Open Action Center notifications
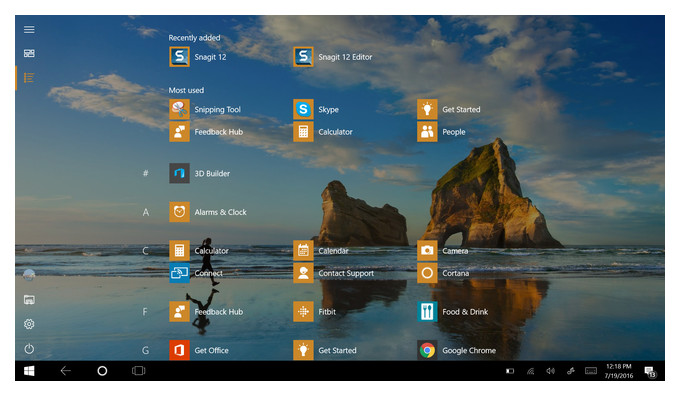 click(x=650, y=372)
